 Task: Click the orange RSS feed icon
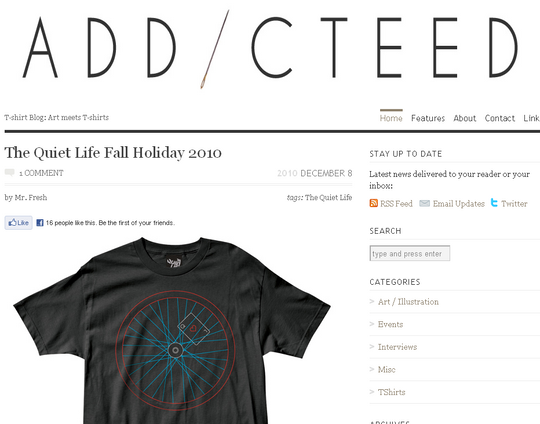(x=373, y=203)
